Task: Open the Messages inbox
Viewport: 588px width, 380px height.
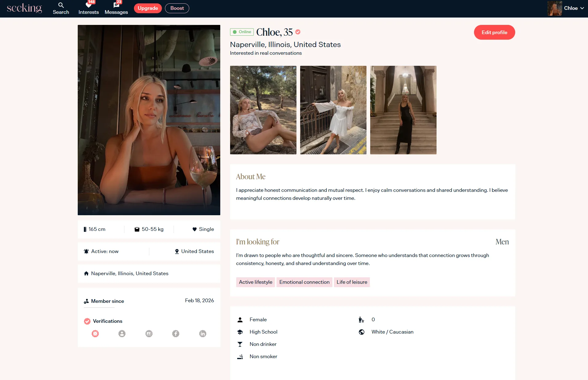Action: (x=116, y=8)
